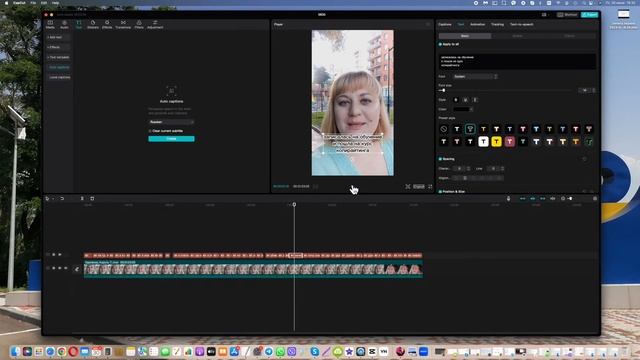Click the font size stepper arrows
This screenshot has width=640, height=360.
(594, 90)
